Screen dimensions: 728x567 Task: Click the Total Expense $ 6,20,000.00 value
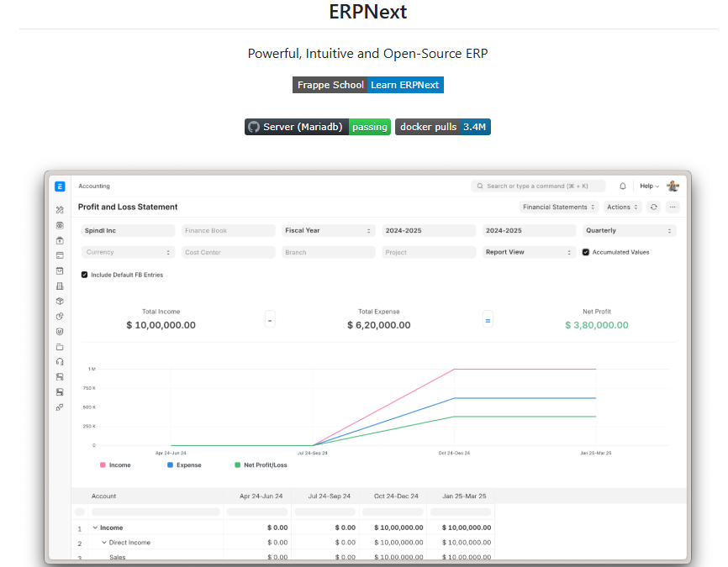point(379,325)
